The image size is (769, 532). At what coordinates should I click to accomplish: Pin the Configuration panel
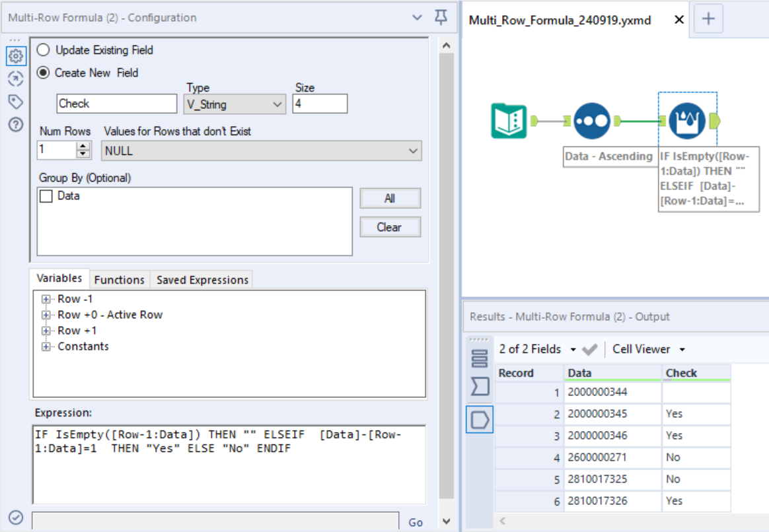point(439,18)
